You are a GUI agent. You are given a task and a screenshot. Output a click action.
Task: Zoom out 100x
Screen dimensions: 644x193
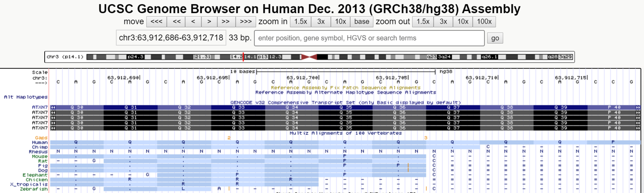(x=485, y=22)
